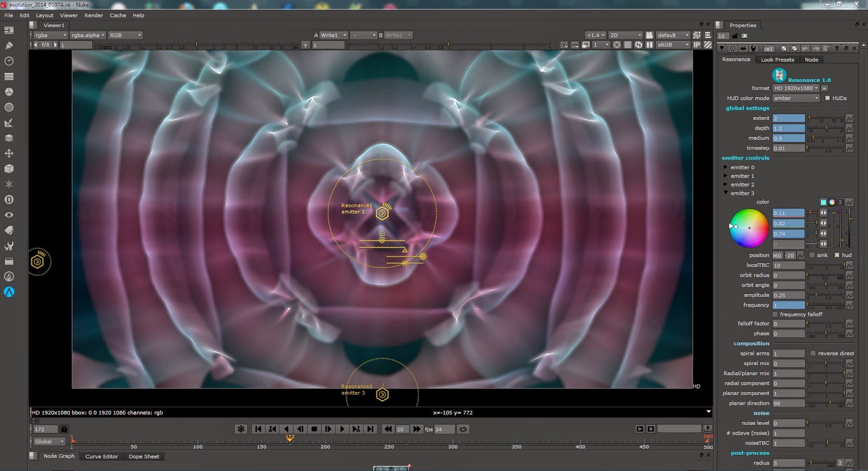This screenshot has width=868, height=471.
Task: Open the 3D cube icon in toolbar
Action: click(x=9, y=169)
